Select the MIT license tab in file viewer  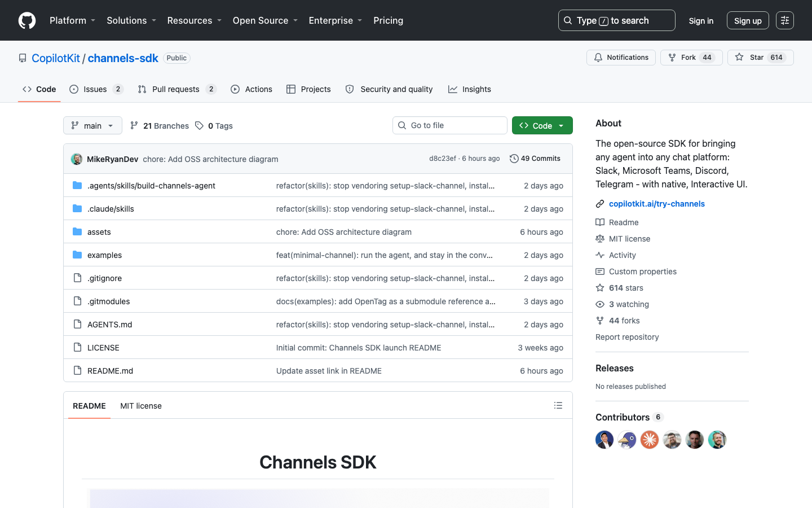141,406
